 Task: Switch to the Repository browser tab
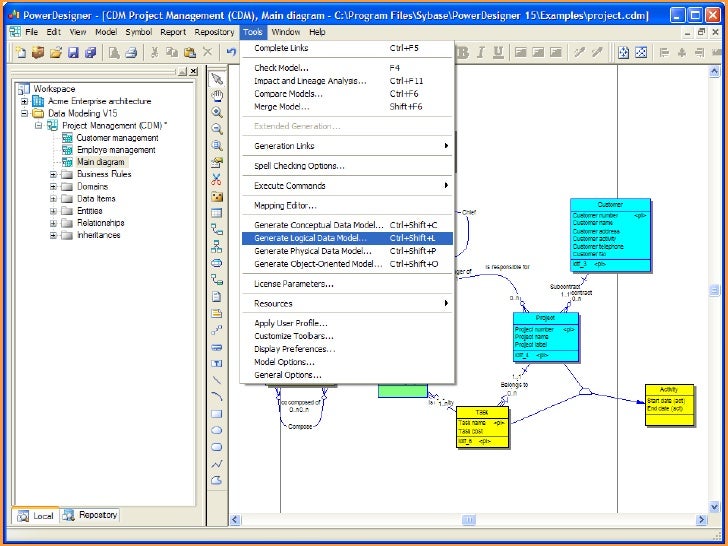click(x=90, y=515)
